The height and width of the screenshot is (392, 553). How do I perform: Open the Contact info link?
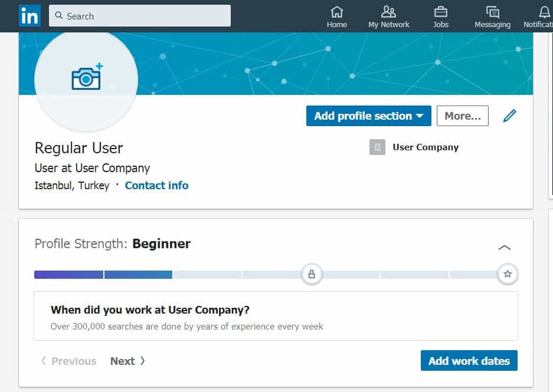[156, 186]
